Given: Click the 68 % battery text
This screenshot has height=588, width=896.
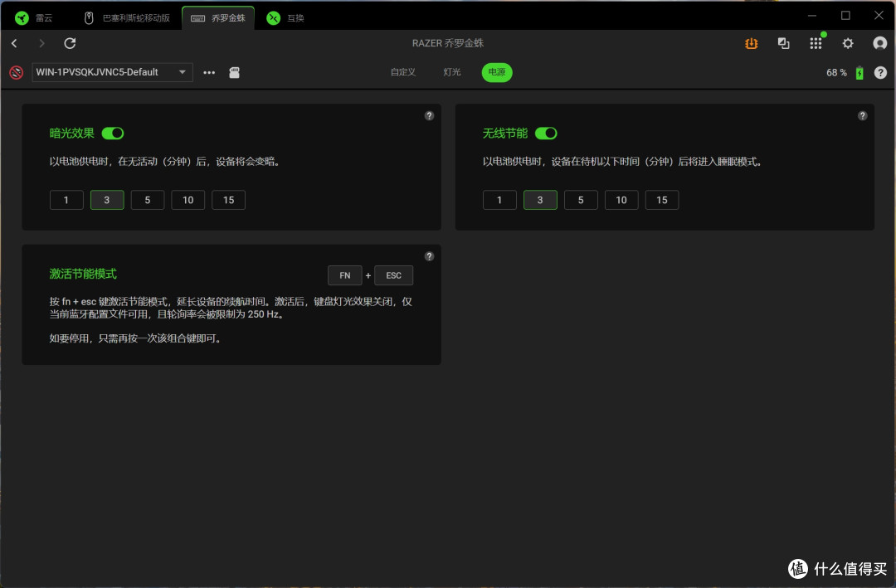Looking at the screenshot, I should point(836,73).
